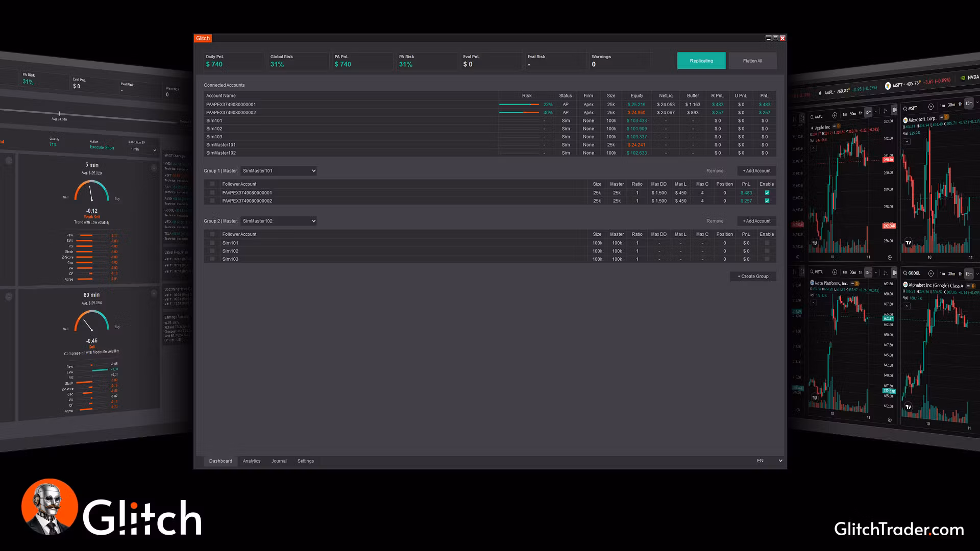
Task: Disable the PAAPEX3749080000001 follower Enable checkbox
Action: pyautogui.click(x=767, y=193)
